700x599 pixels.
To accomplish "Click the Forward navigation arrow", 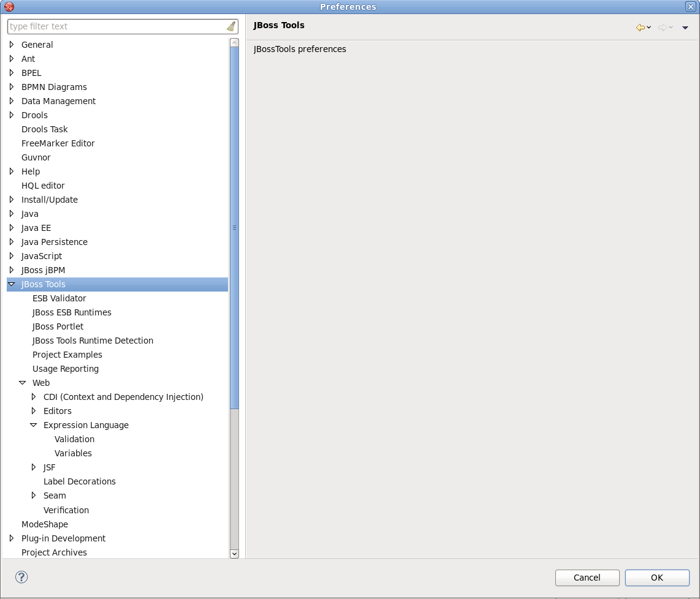I will 663,28.
